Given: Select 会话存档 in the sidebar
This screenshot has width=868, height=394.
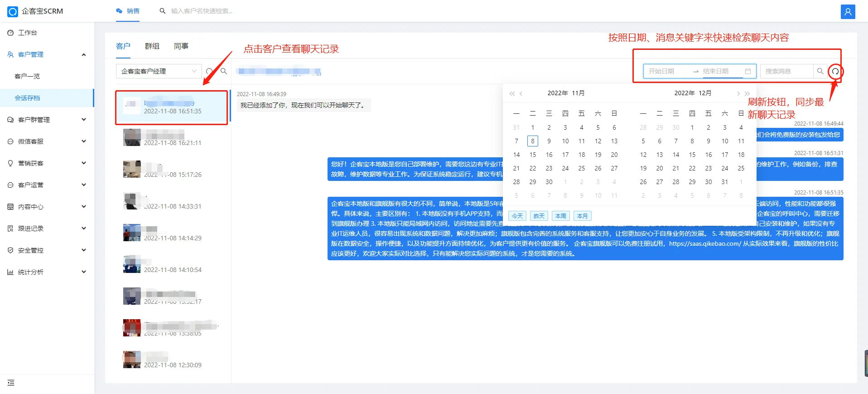Looking at the screenshot, I should click(47, 98).
